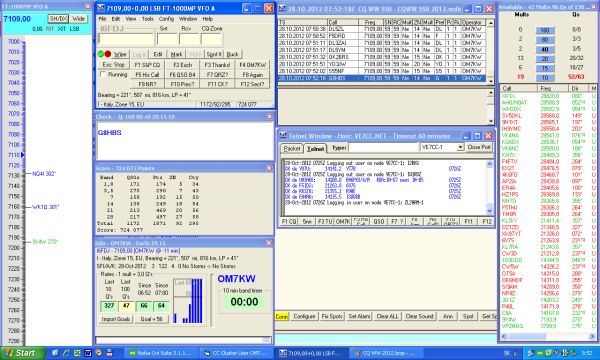Click the Clear Sound button

(419, 316)
